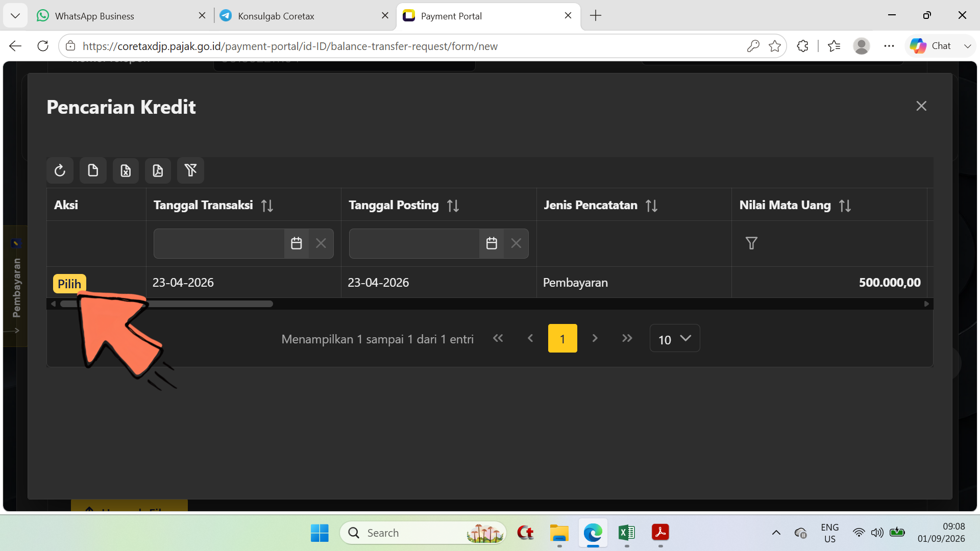
Task: Sort by Tanggal Transaksi column
Action: pyautogui.click(x=267, y=206)
